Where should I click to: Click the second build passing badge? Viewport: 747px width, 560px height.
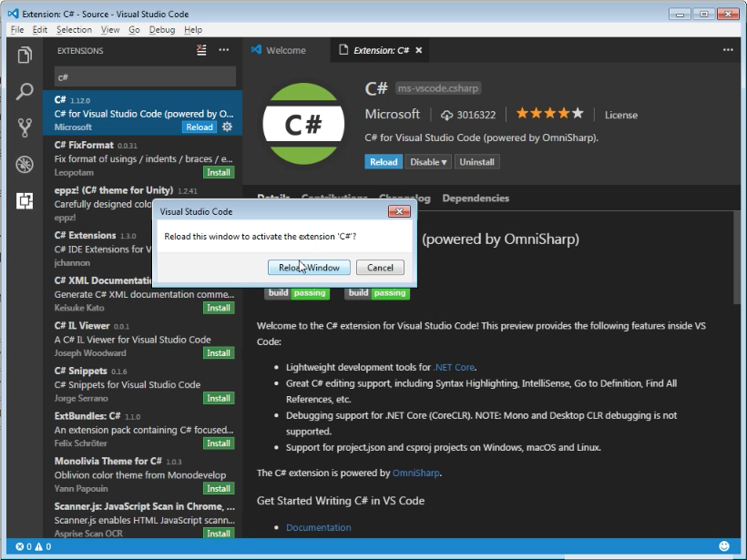(377, 293)
